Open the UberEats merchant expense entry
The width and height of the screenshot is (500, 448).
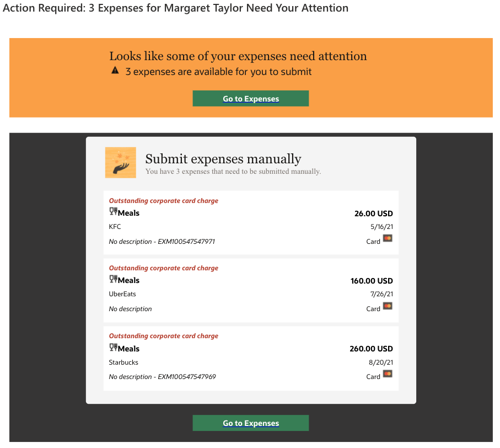tap(122, 294)
